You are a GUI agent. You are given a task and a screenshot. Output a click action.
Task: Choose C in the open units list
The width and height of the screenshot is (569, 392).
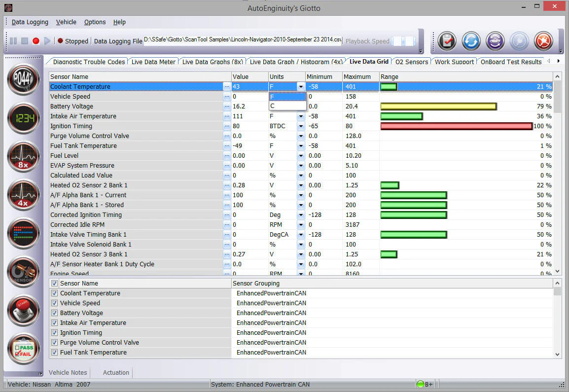tap(287, 106)
